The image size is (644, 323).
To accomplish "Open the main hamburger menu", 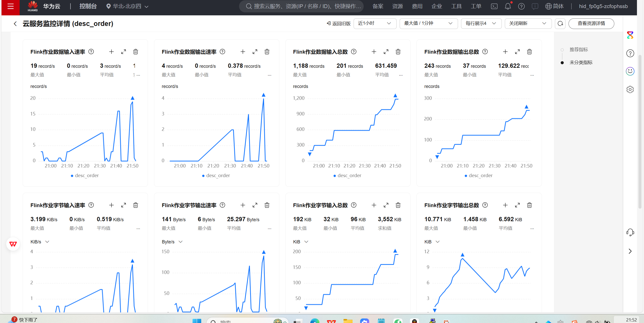I will pos(10,6).
